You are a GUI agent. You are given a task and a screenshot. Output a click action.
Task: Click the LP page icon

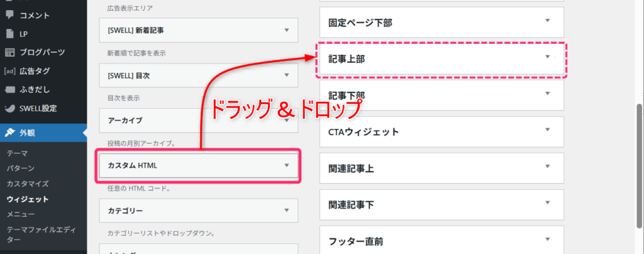tap(9, 33)
